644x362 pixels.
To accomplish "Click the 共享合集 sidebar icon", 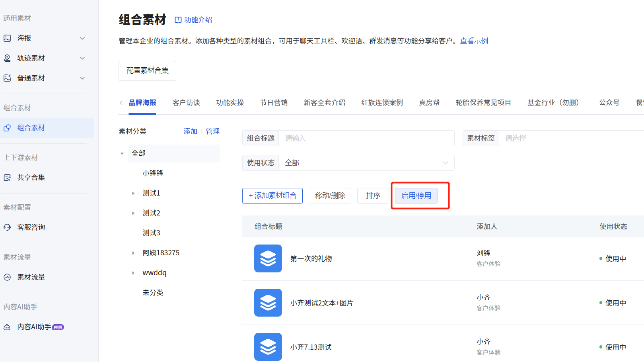I will (x=7, y=178).
